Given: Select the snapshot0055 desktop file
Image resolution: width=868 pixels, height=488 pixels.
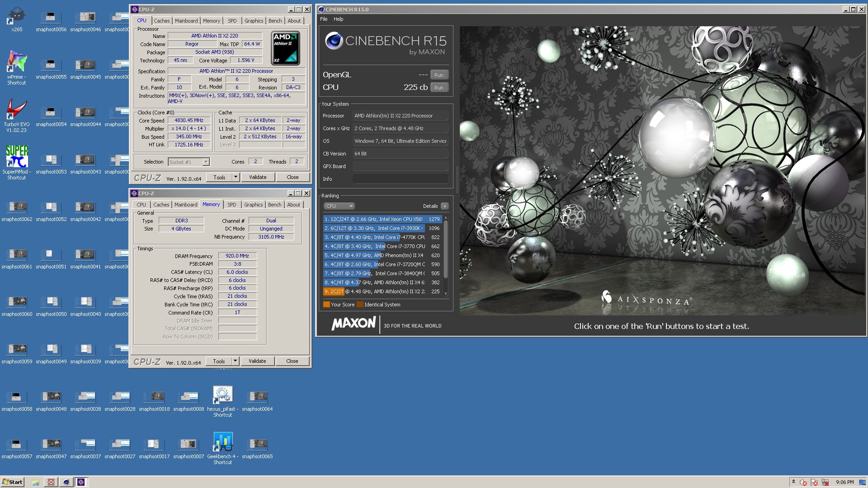Looking at the screenshot, I should (51, 69).
